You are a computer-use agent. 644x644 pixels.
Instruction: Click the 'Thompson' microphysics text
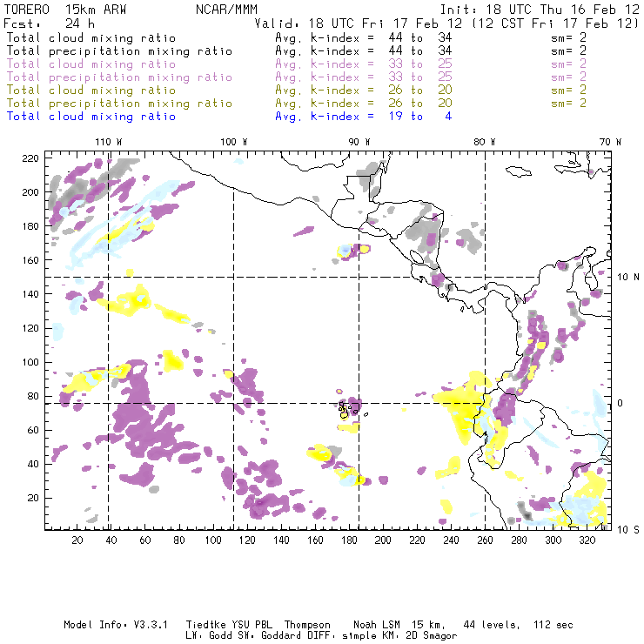tap(307, 625)
